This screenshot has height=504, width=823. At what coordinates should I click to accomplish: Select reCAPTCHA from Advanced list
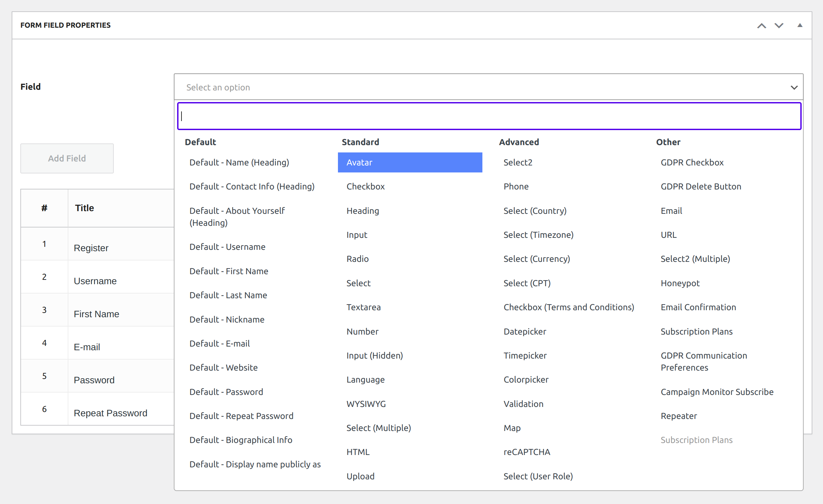point(526,452)
